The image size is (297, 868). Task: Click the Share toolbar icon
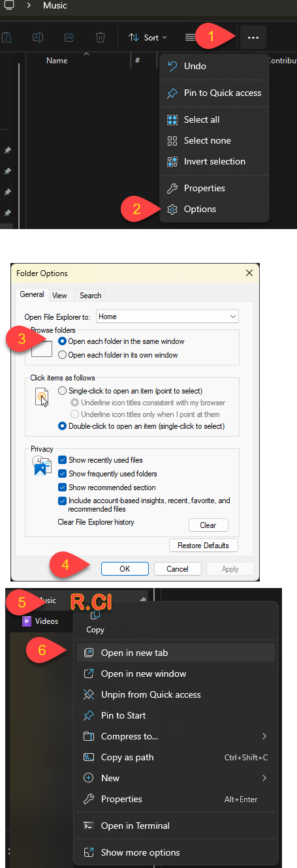tap(69, 37)
